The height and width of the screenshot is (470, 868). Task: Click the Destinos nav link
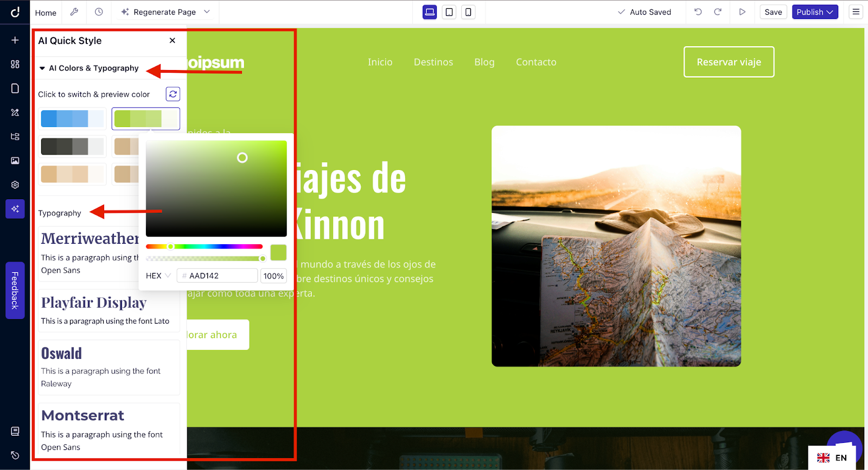coord(433,62)
